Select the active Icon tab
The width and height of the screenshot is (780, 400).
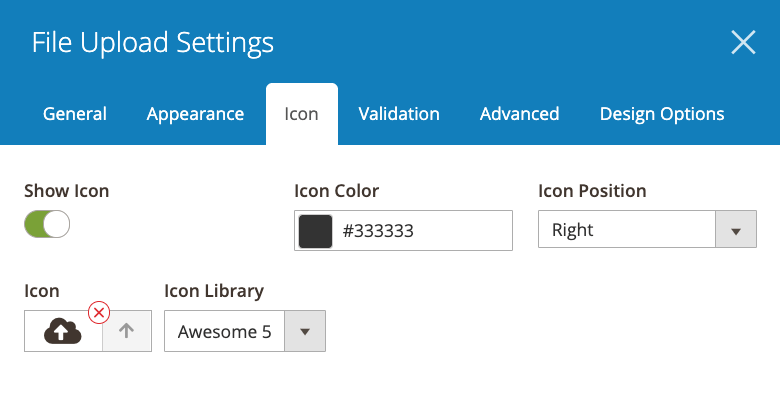pyautogui.click(x=301, y=114)
